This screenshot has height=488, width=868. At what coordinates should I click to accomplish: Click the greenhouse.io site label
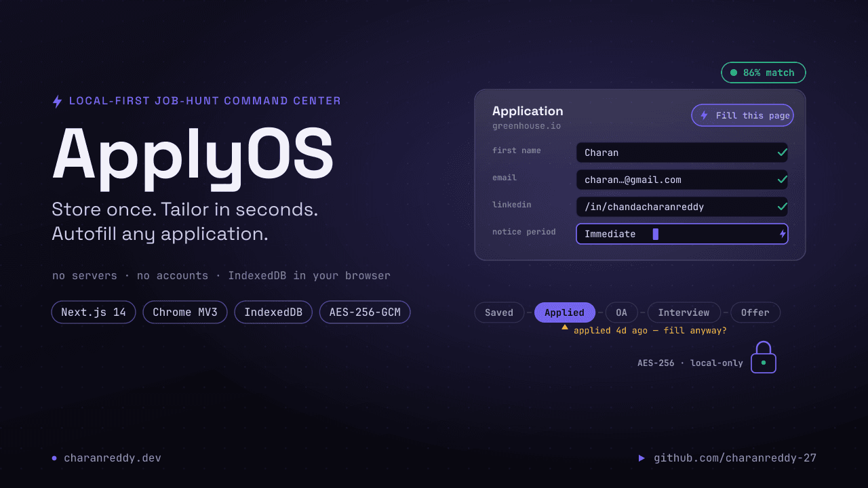[x=526, y=126]
